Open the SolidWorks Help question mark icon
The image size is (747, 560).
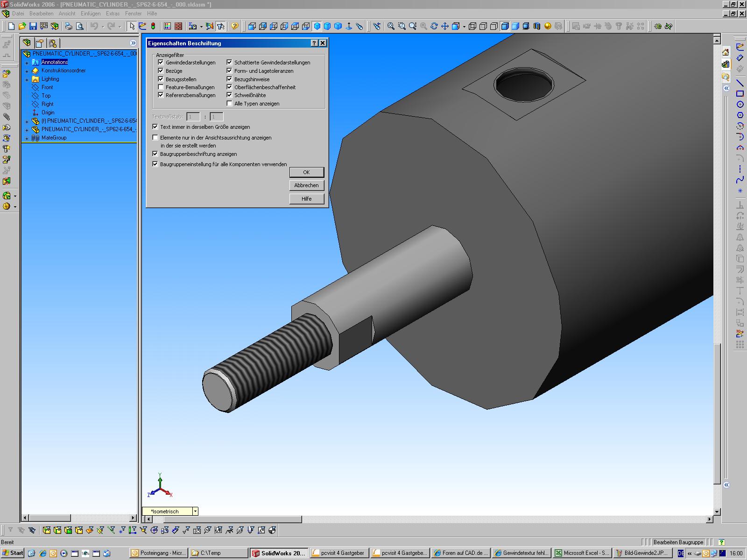(x=235, y=27)
